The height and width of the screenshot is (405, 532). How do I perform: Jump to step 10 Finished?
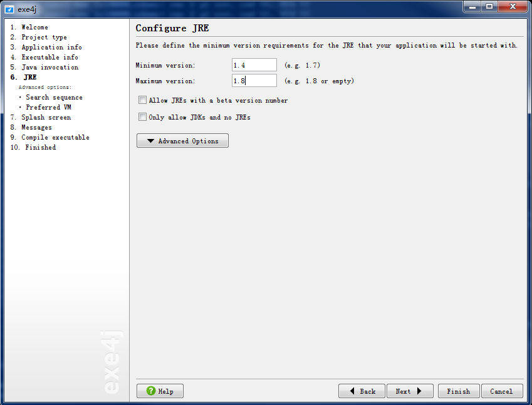(x=33, y=148)
